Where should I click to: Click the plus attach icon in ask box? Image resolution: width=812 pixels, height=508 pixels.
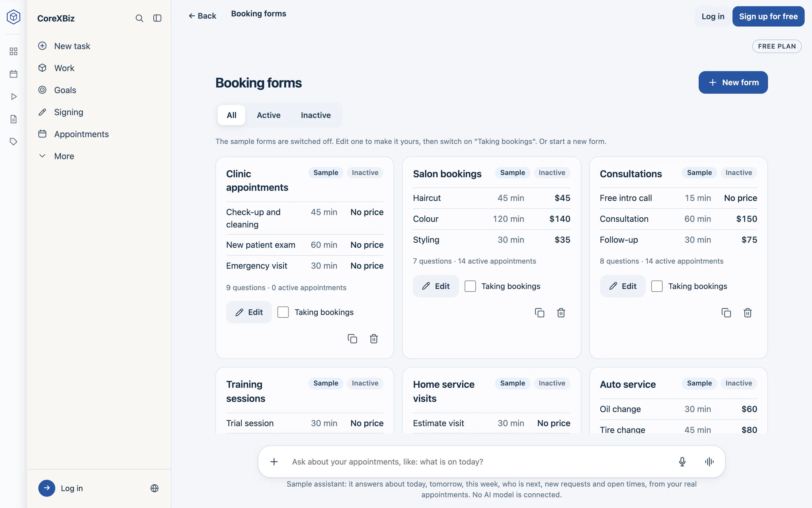274,462
